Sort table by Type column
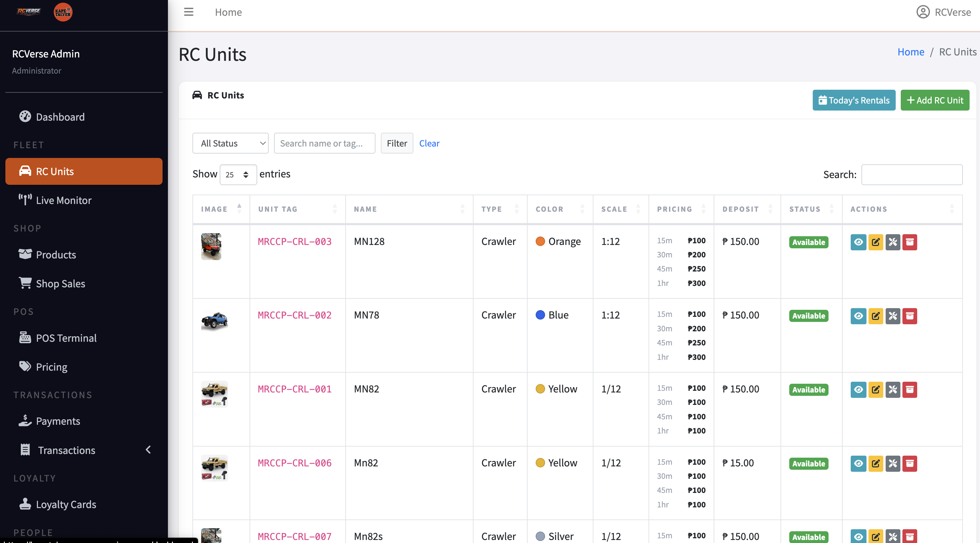 [500, 209]
